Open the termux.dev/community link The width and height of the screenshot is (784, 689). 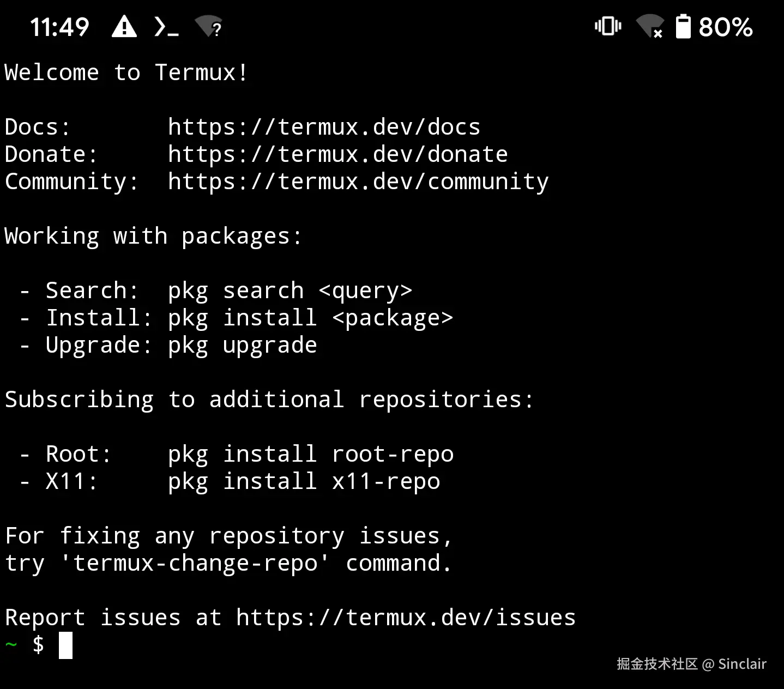(x=358, y=182)
